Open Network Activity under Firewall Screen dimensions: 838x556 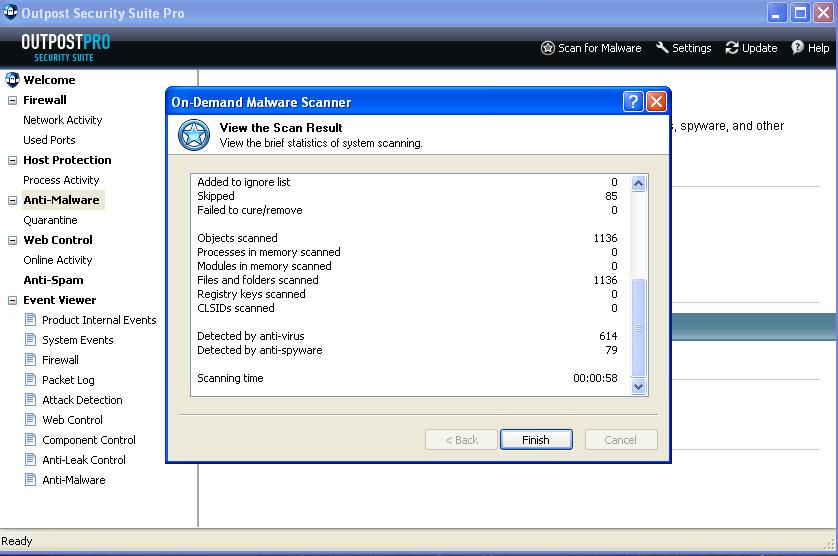click(63, 120)
